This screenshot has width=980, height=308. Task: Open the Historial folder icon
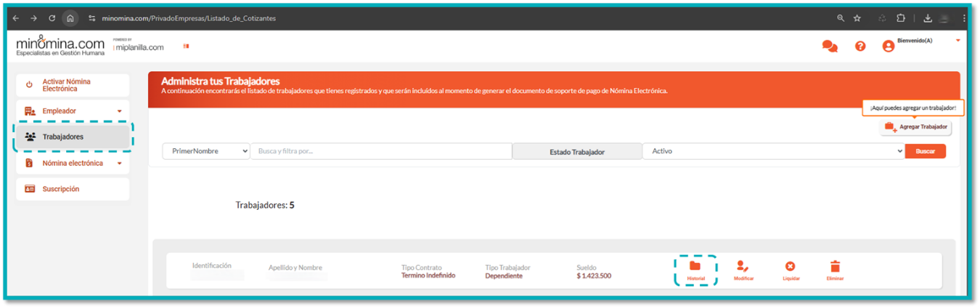[695, 267]
